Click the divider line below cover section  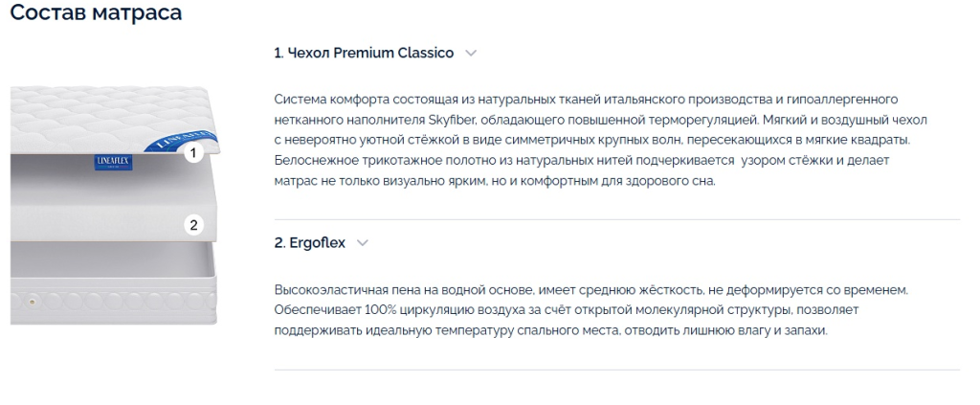[617, 219]
